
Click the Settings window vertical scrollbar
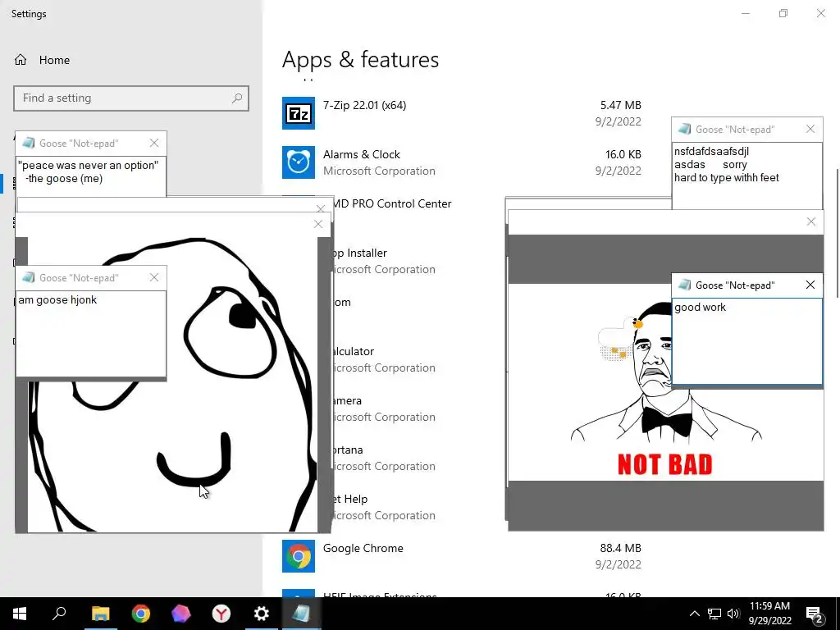tap(837, 233)
